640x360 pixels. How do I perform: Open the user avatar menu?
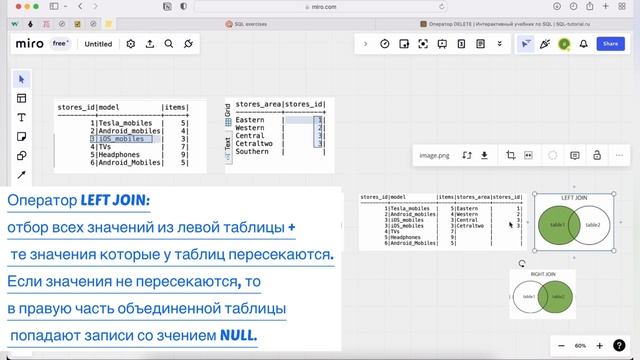(x=564, y=44)
